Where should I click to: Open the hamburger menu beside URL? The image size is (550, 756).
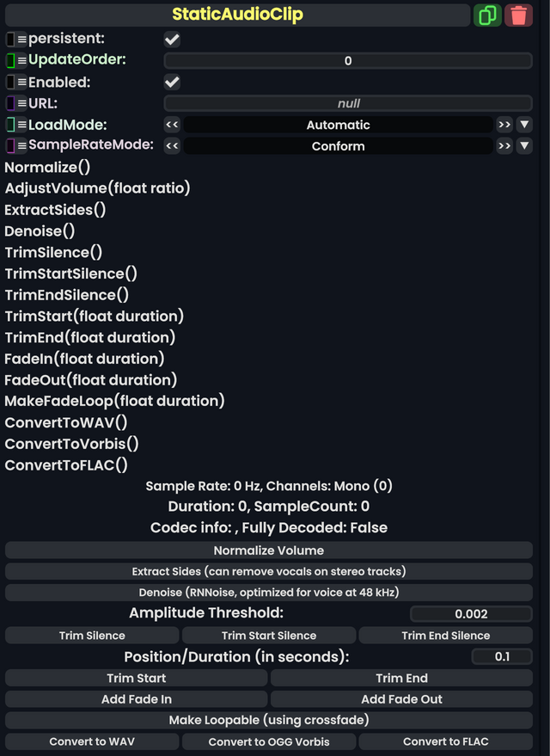(21, 103)
